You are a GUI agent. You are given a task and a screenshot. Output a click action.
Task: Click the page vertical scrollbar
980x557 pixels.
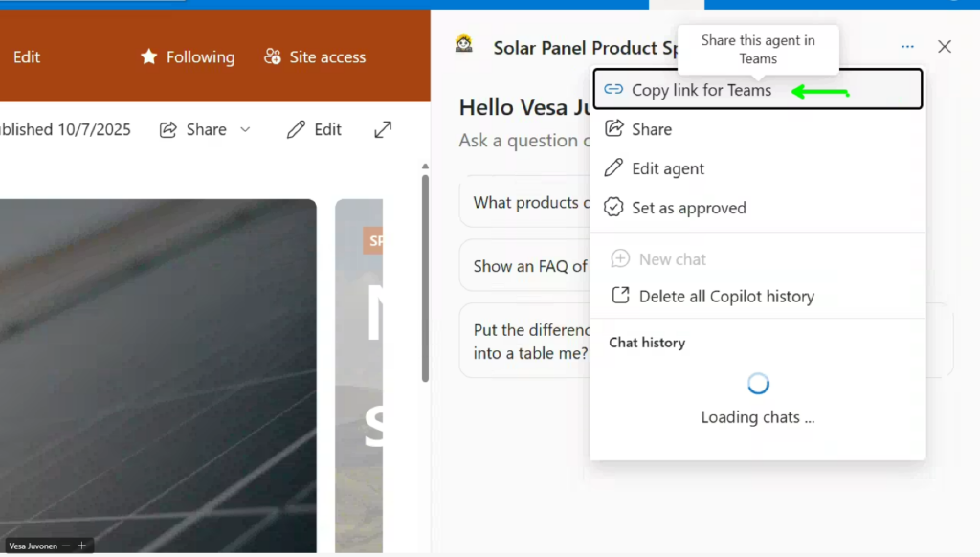pyautogui.click(x=425, y=278)
